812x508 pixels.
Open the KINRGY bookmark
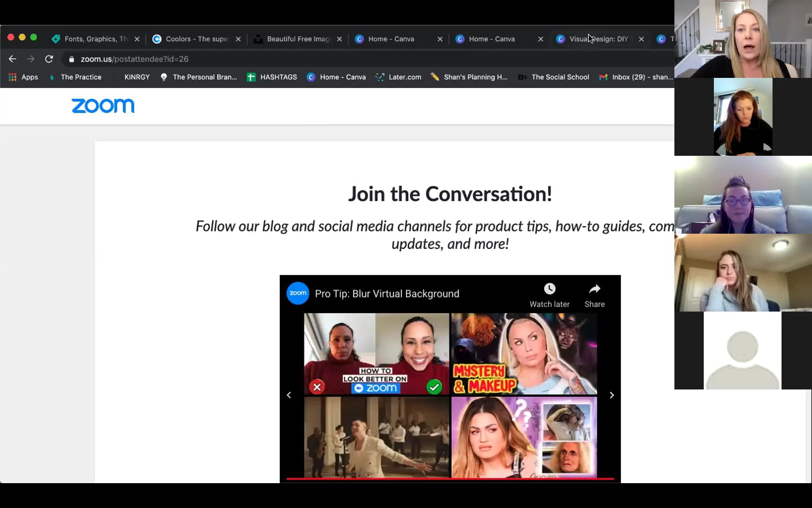click(137, 77)
